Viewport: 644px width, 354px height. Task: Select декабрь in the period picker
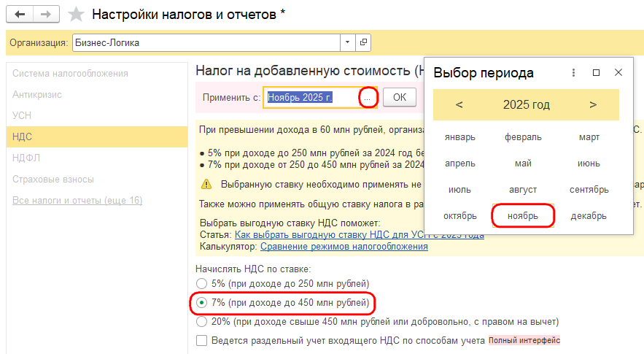pyautogui.click(x=589, y=216)
